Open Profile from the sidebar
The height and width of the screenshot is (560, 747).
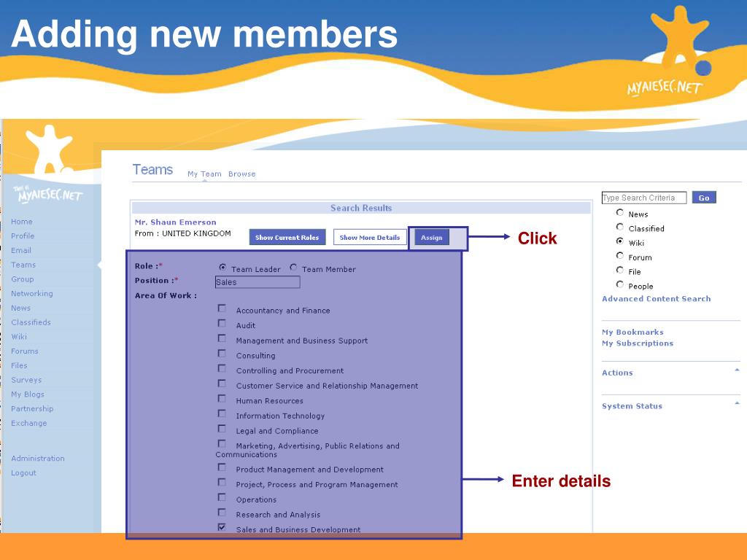[x=23, y=236]
